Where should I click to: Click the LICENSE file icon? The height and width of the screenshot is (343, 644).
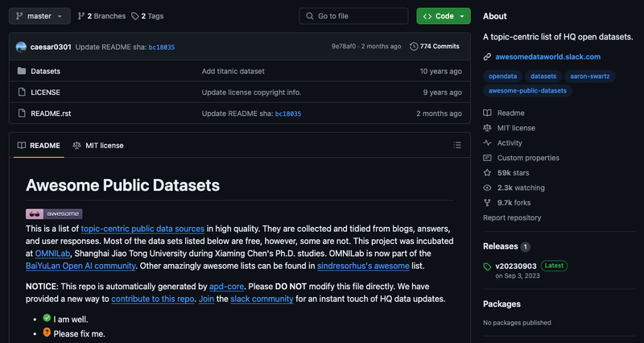pyautogui.click(x=22, y=92)
